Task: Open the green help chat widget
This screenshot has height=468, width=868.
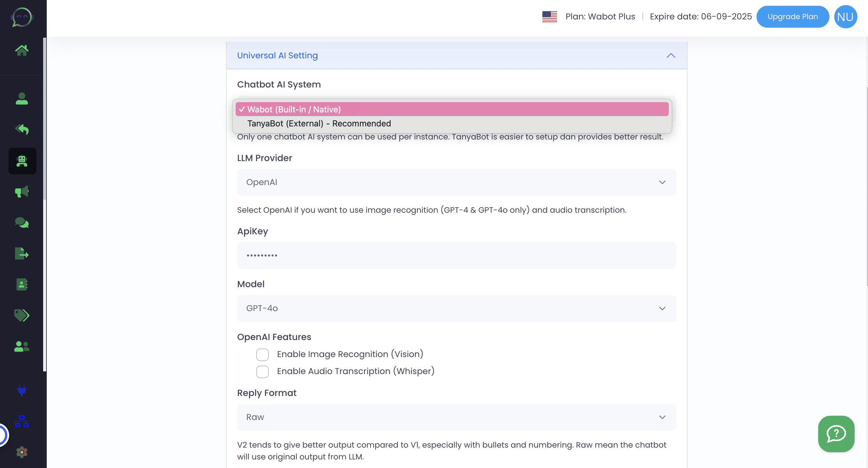Action: tap(836, 434)
